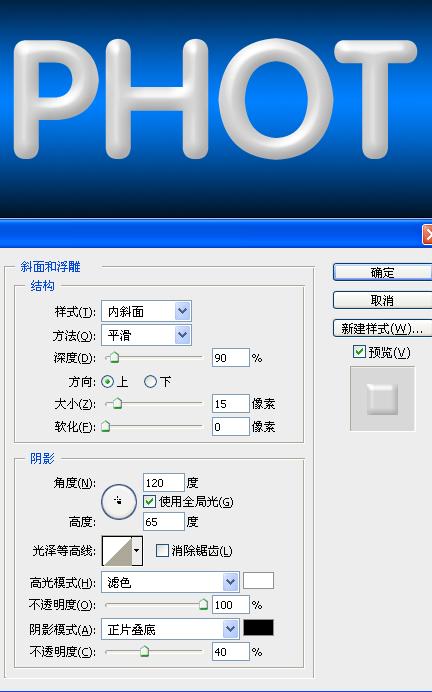
Task: Toggle the 预览 (preview) checkbox
Action: (x=359, y=352)
